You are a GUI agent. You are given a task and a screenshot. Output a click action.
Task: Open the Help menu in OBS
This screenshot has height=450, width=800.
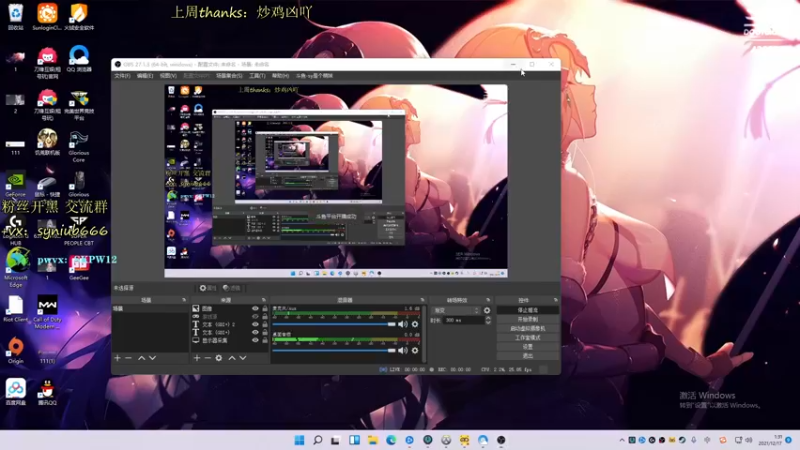[x=281, y=76]
